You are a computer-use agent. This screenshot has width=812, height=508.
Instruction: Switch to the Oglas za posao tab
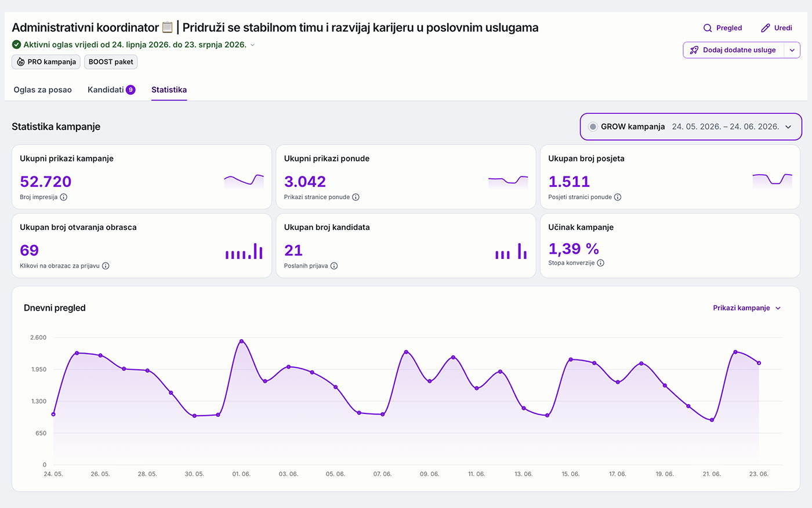coord(43,90)
